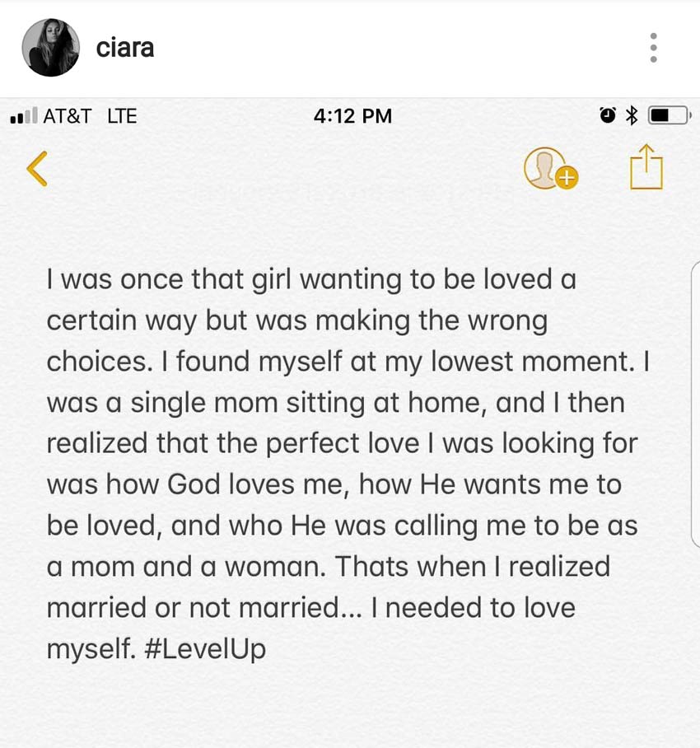Tap the Bluetooth status icon
Viewport: 700px width, 748px height.
[x=632, y=115]
